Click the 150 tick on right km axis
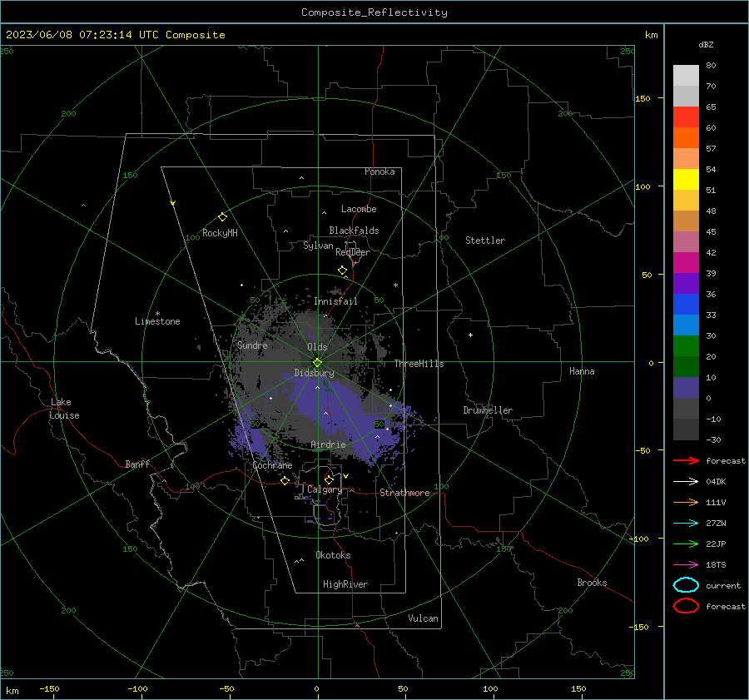The height and width of the screenshot is (700, 749). pos(642,98)
